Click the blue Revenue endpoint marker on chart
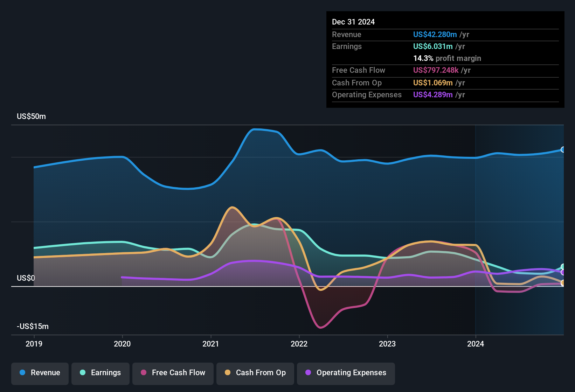 pos(563,150)
